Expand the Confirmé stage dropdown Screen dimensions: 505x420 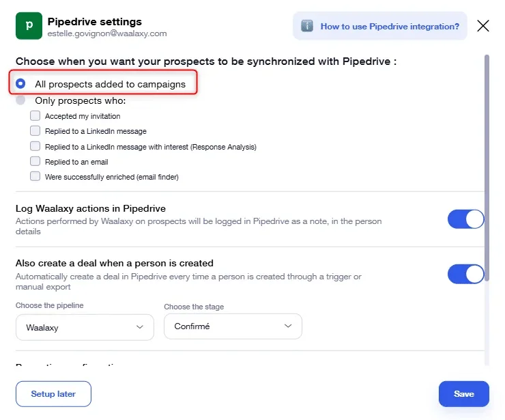(233, 326)
